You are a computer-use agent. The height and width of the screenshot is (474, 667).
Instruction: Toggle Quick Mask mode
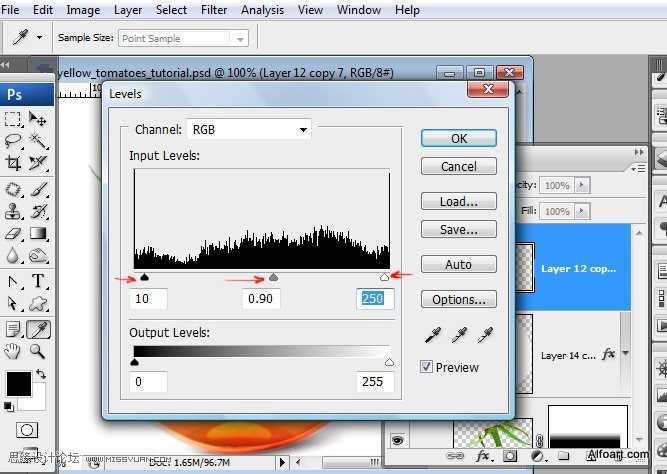point(27,430)
